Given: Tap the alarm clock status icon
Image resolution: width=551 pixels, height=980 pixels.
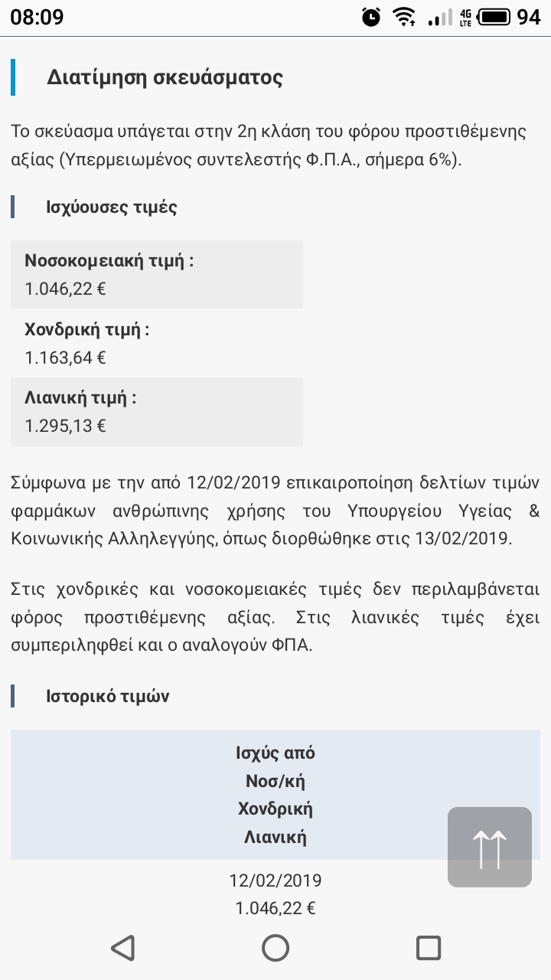Looking at the screenshot, I should click(x=371, y=17).
